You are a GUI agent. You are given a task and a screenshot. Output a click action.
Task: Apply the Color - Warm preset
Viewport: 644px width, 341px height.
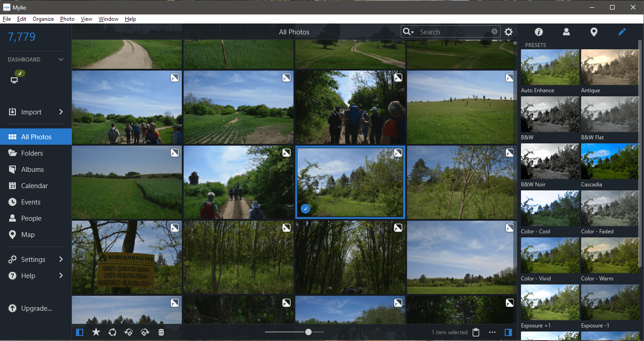click(610, 256)
